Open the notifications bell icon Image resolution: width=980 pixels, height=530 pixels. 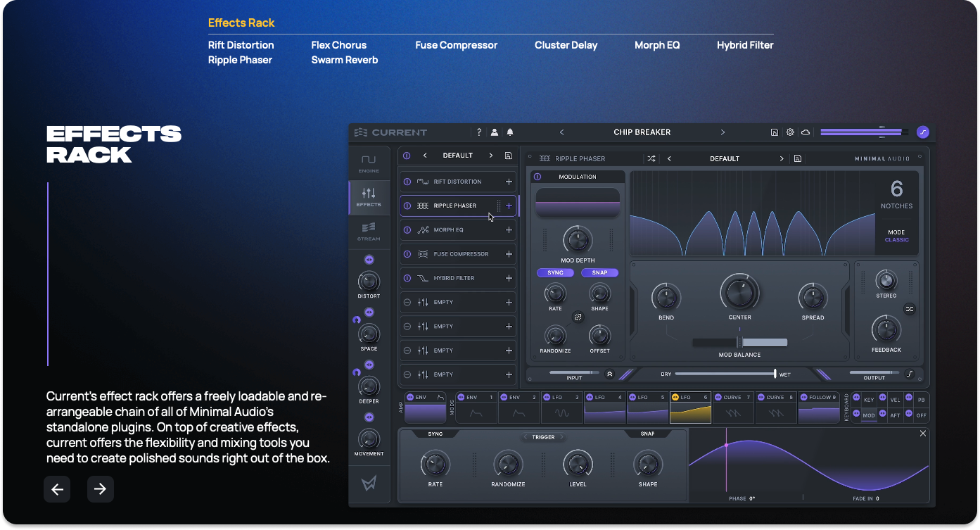[x=510, y=132]
